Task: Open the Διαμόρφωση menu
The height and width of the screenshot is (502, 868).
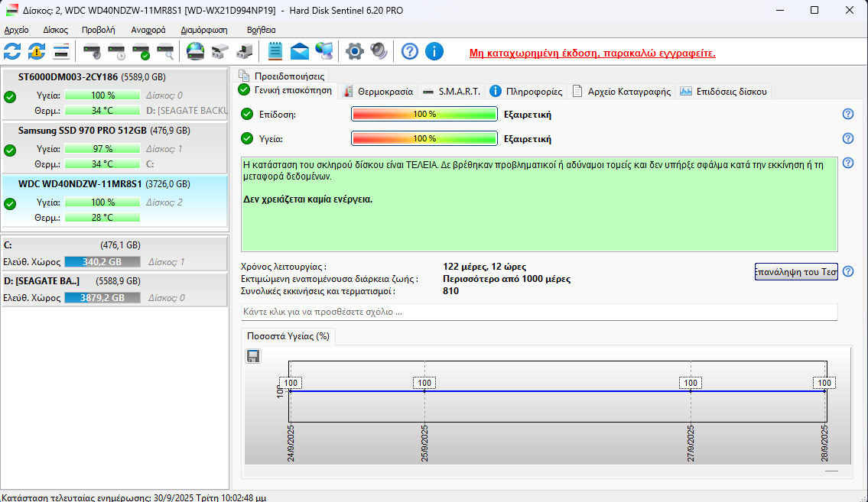Action: (x=204, y=30)
